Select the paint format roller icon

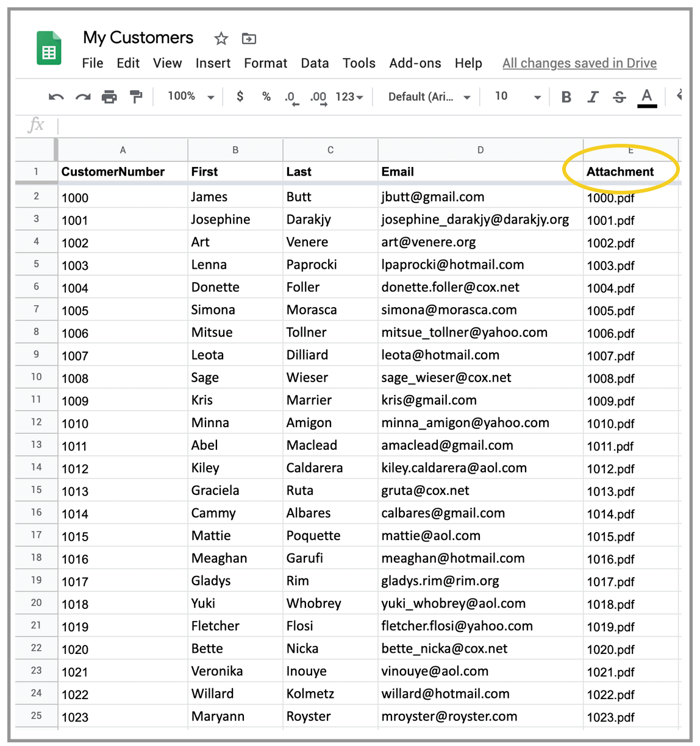(x=136, y=97)
